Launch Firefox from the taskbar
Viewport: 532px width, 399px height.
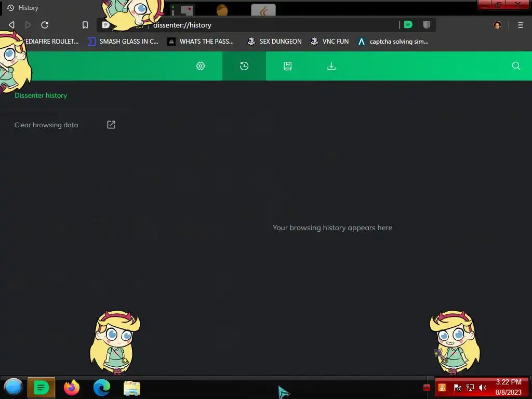72,388
